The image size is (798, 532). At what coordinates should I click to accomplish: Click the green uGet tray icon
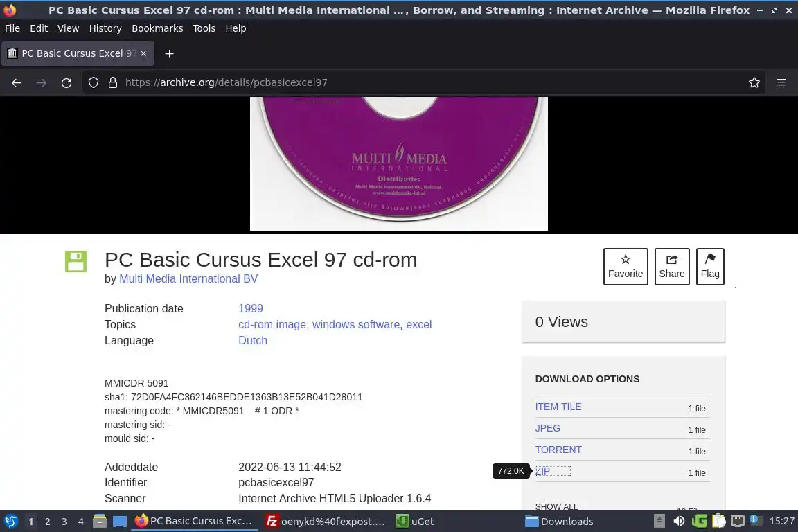pos(699,522)
